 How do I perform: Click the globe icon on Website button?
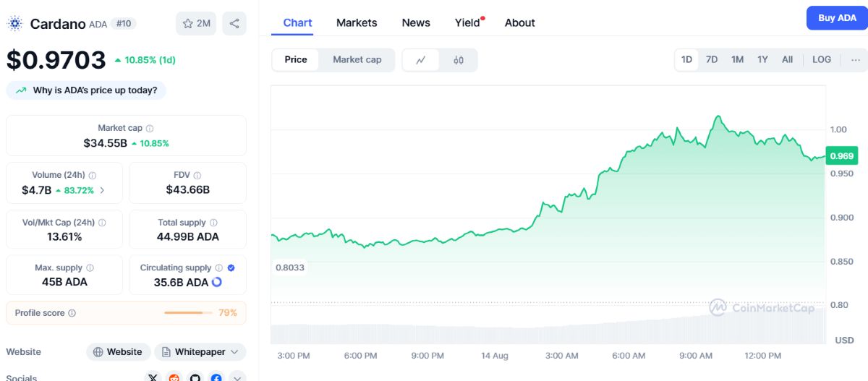[98, 352]
